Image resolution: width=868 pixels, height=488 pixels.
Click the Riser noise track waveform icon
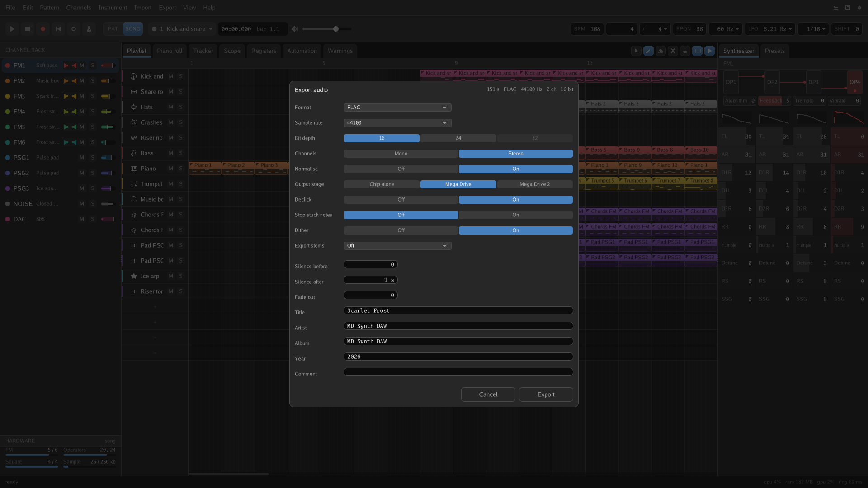click(134, 138)
